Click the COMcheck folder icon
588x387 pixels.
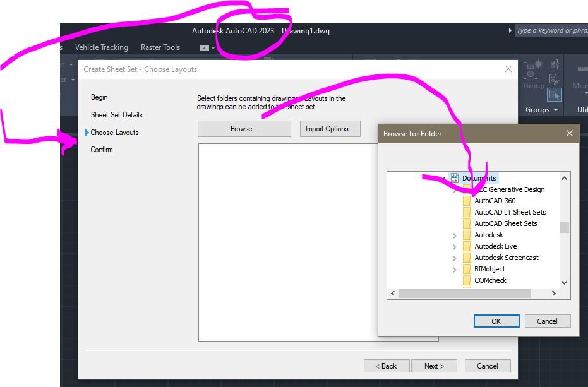tap(467, 280)
